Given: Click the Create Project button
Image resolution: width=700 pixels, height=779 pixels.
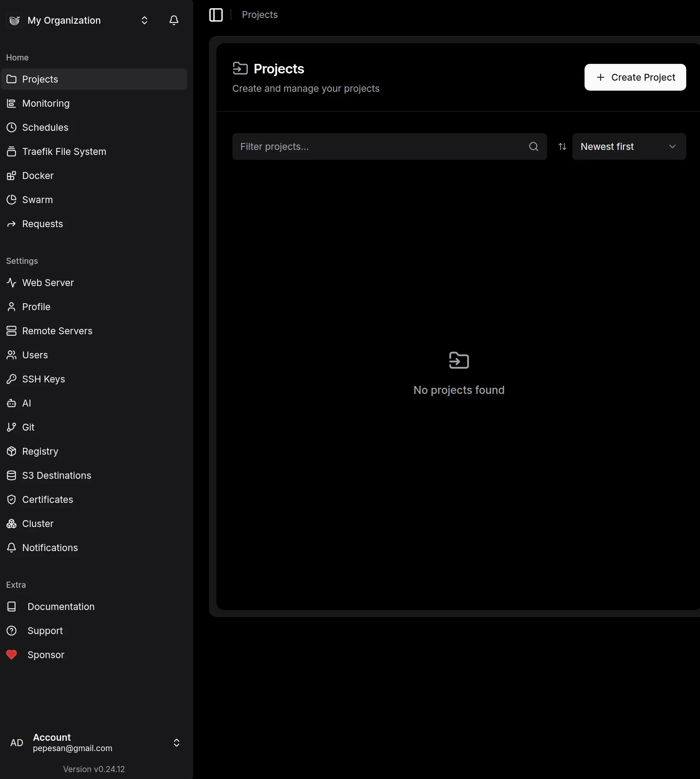Looking at the screenshot, I should point(635,77).
